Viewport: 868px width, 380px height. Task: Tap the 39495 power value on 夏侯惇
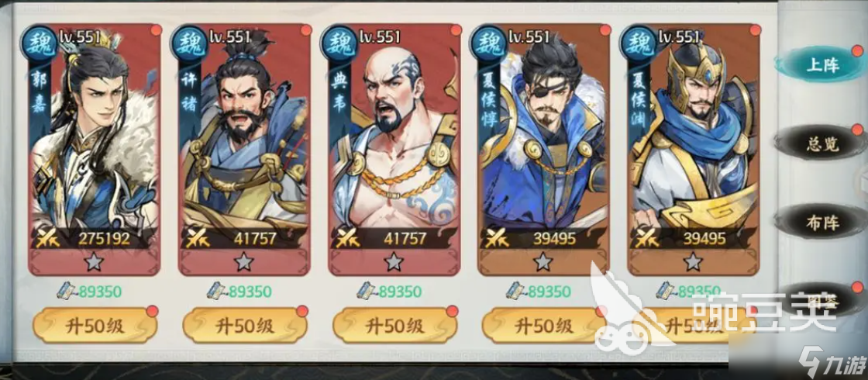coord(555,239)
